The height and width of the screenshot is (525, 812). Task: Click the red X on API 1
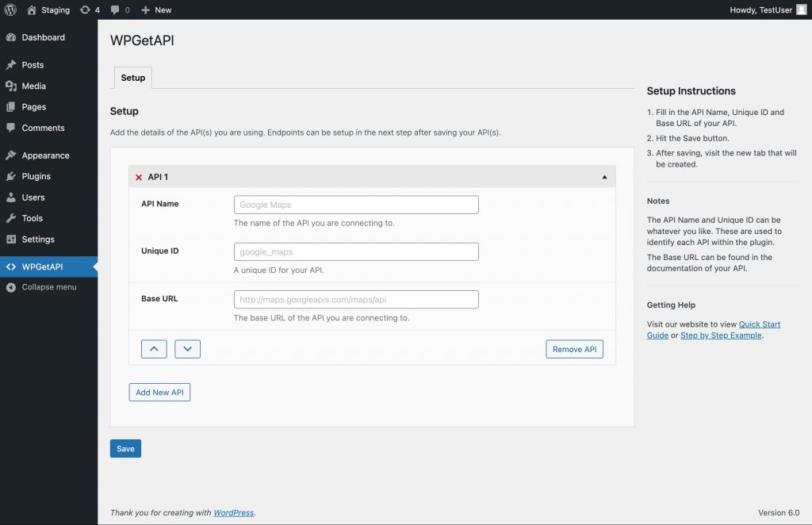[138, 177]
